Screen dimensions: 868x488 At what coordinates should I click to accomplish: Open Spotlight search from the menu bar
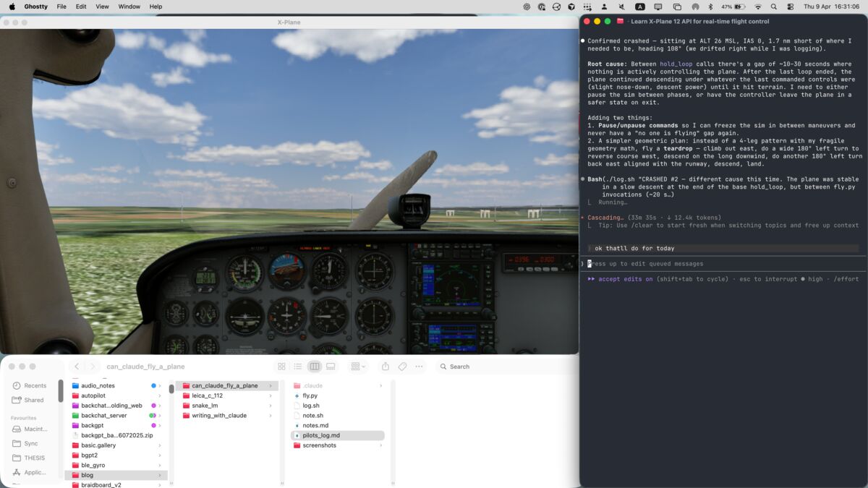click(x=774, y=6)
